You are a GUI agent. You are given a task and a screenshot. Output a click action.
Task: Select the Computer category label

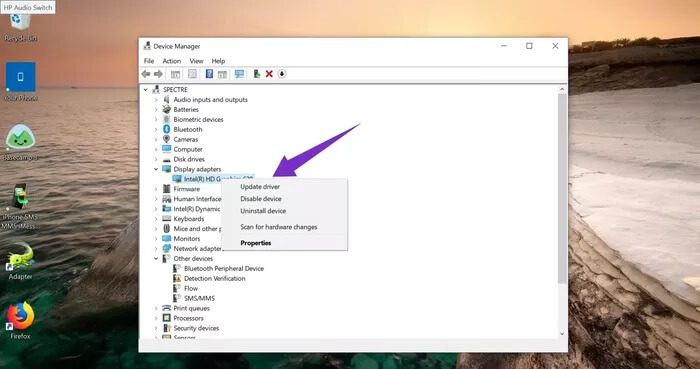pos(188,149)
